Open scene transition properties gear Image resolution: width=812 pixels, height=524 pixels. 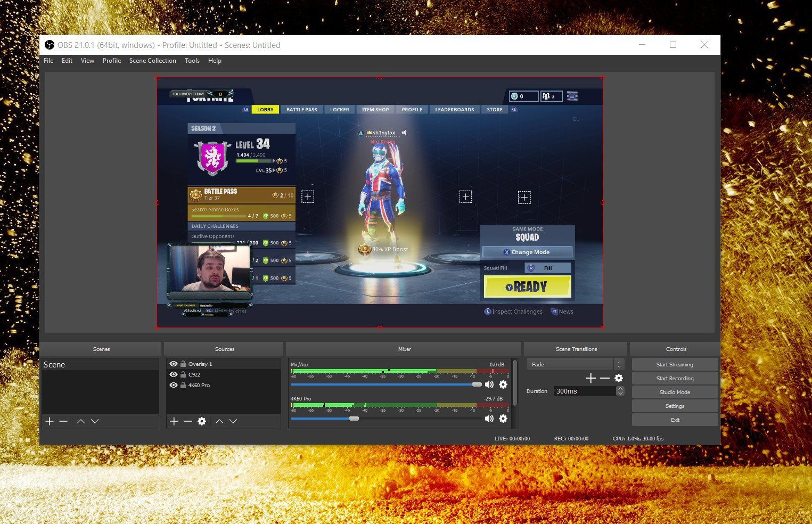618,378
